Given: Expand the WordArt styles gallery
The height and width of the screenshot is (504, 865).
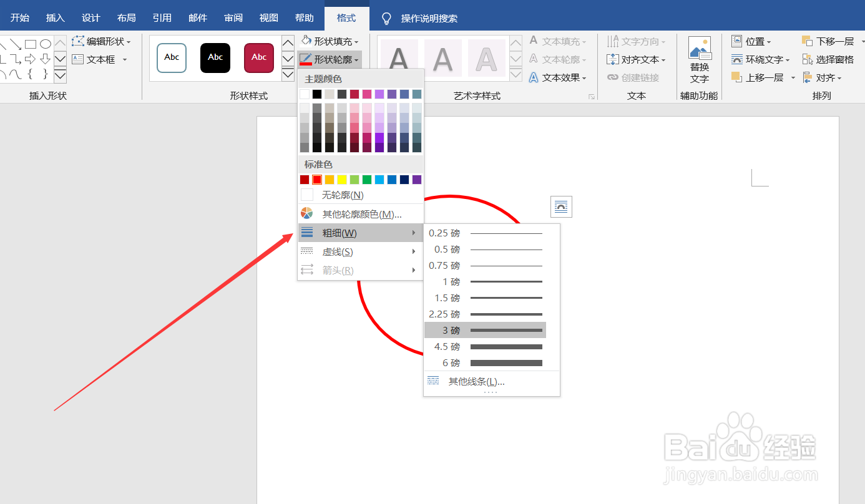Looking at the screenshot, I should [x=516, y=75].
